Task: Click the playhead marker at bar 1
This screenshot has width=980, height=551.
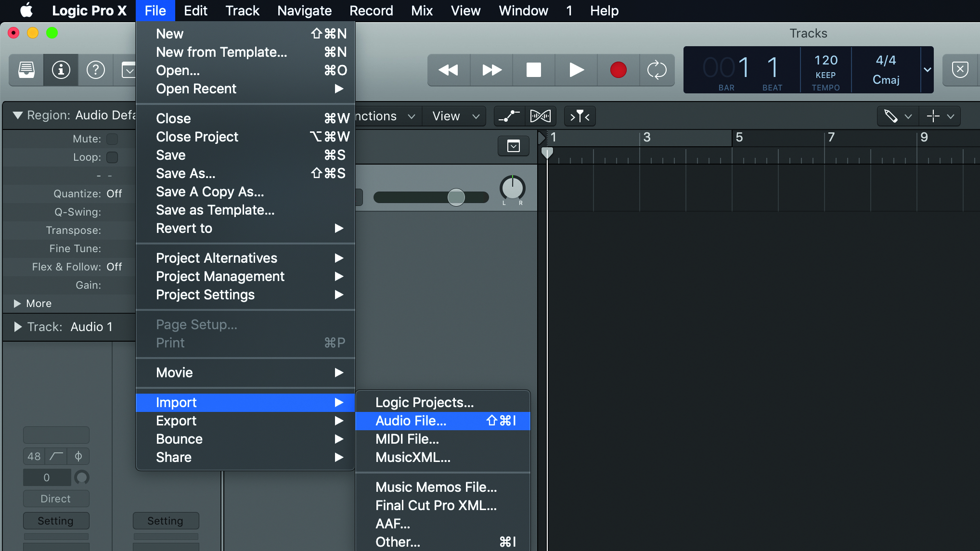Action: pos(547,153)
